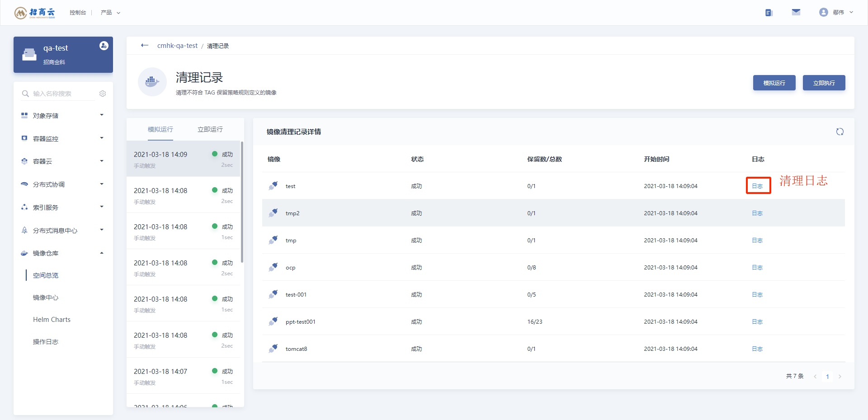The height and width of the screenshot is (420, 868).
Task: Click the 镜像仓库 whale icon
Action: point(24,253)
